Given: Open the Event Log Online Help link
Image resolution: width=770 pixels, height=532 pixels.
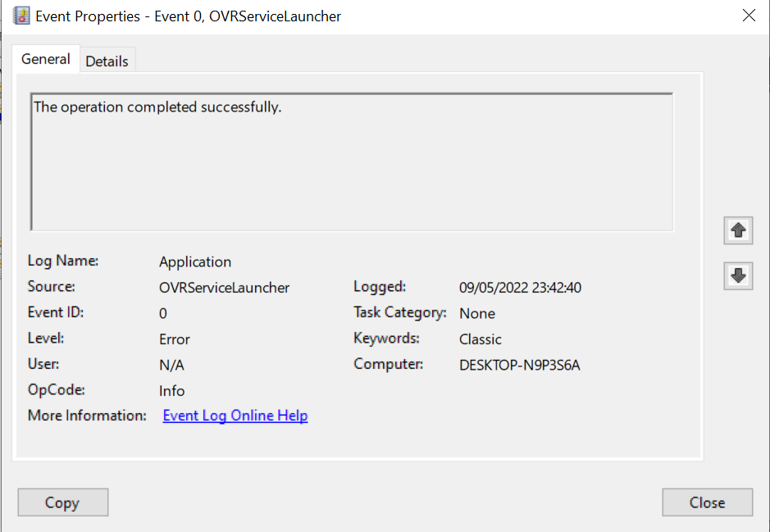Looking at the screenshot, I should point(235,416).
